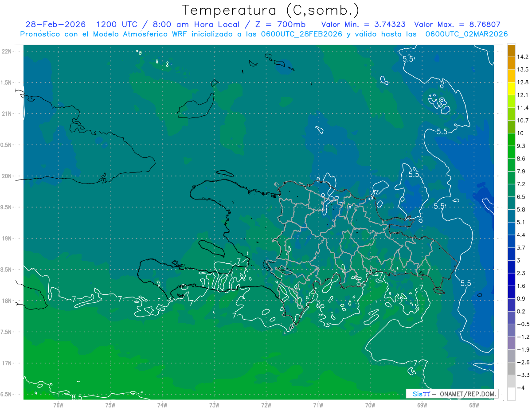Click the 74W longitude axis label
532x411 pixels.
(x=162, y=405)
